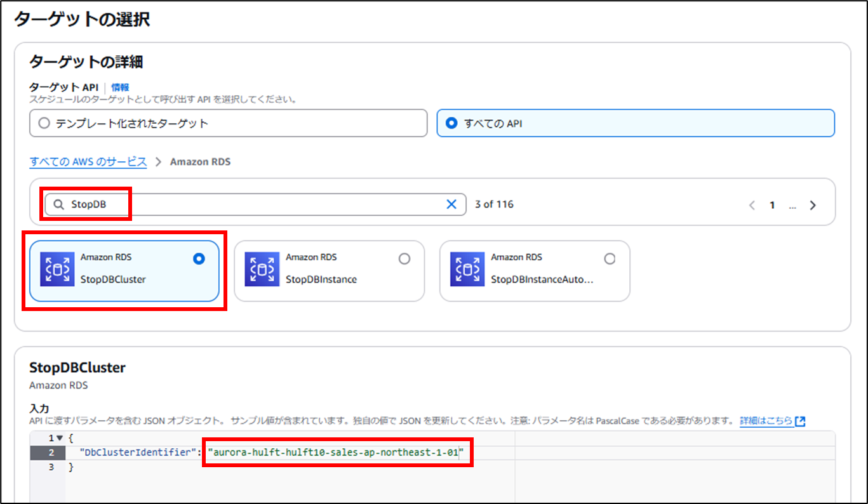
Task: Click the DbClusterIdentifier value in editor
Action: pos(337,453)
